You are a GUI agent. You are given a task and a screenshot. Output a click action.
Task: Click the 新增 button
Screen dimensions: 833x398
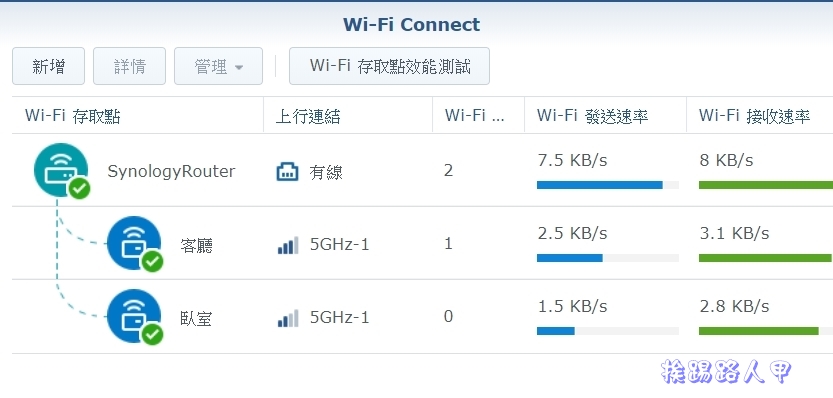pyautogui.click(x=48, y=66)
